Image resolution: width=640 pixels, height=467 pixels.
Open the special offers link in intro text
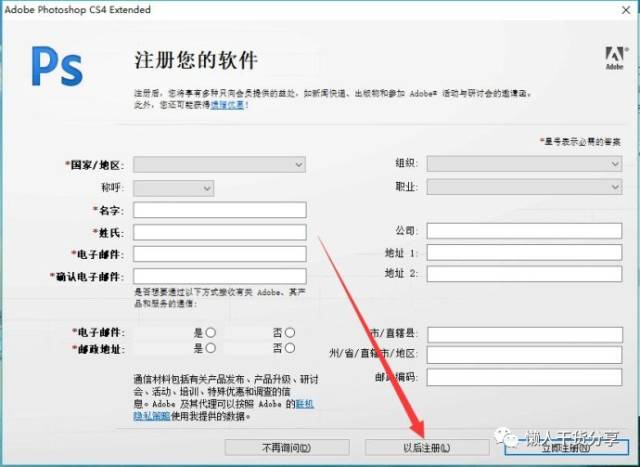(224, 104)
